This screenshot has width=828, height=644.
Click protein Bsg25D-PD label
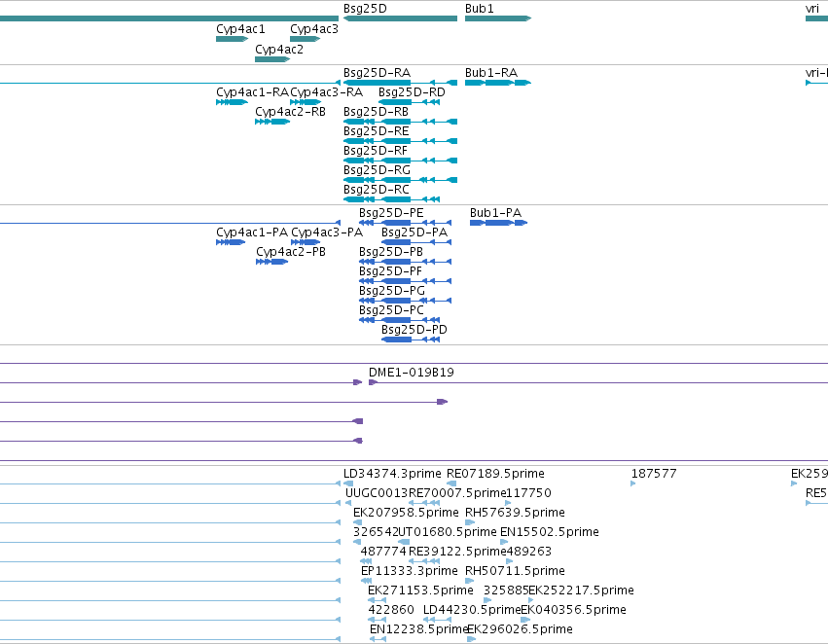point(414,330)
